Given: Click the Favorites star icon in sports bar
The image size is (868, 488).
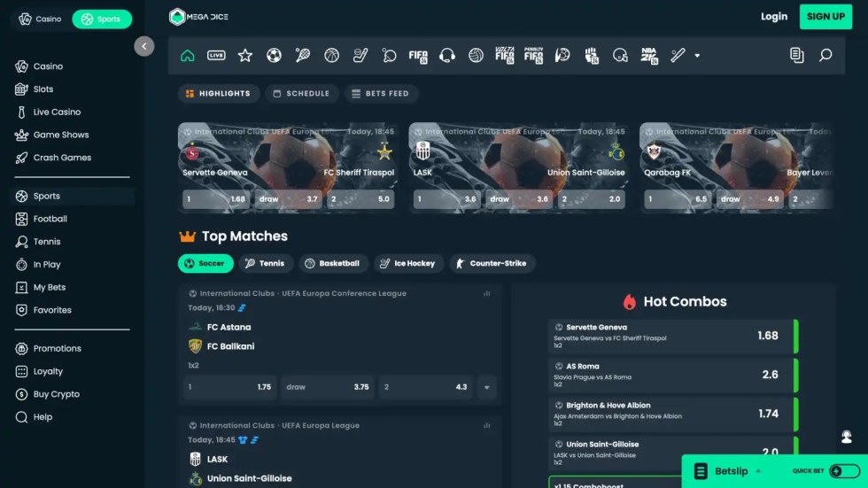Looking at the screenshot, I should point(245,55).
